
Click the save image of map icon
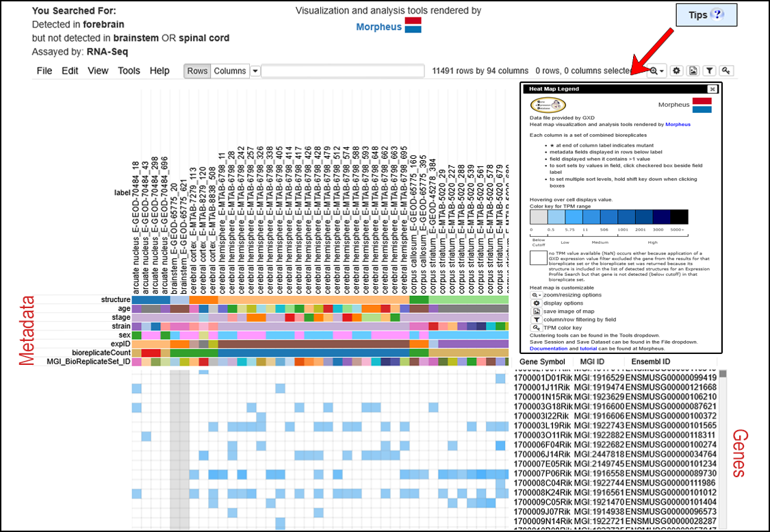[x=693, y=71]
